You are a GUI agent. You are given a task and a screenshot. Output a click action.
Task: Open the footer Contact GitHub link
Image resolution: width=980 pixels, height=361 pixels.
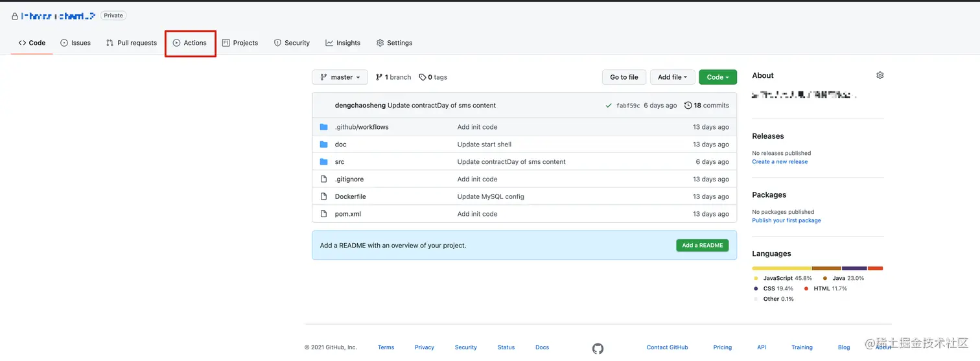tap(668, 347)
